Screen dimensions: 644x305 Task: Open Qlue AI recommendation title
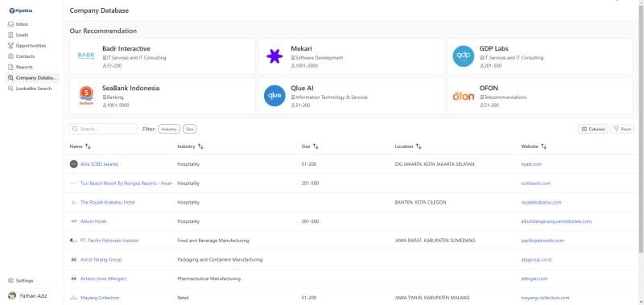pyautogui.click(x=303, y=88)
